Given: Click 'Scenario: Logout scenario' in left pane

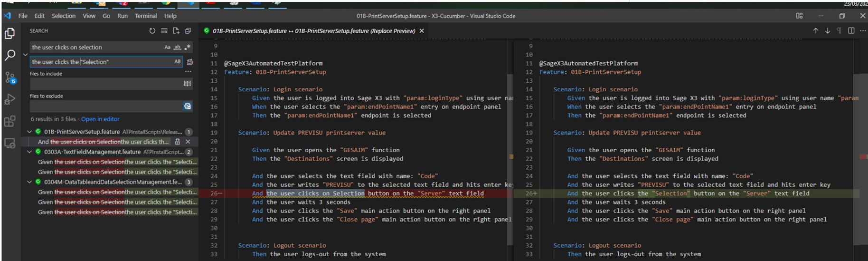Looking at the screenshot, I should point(282,246).
